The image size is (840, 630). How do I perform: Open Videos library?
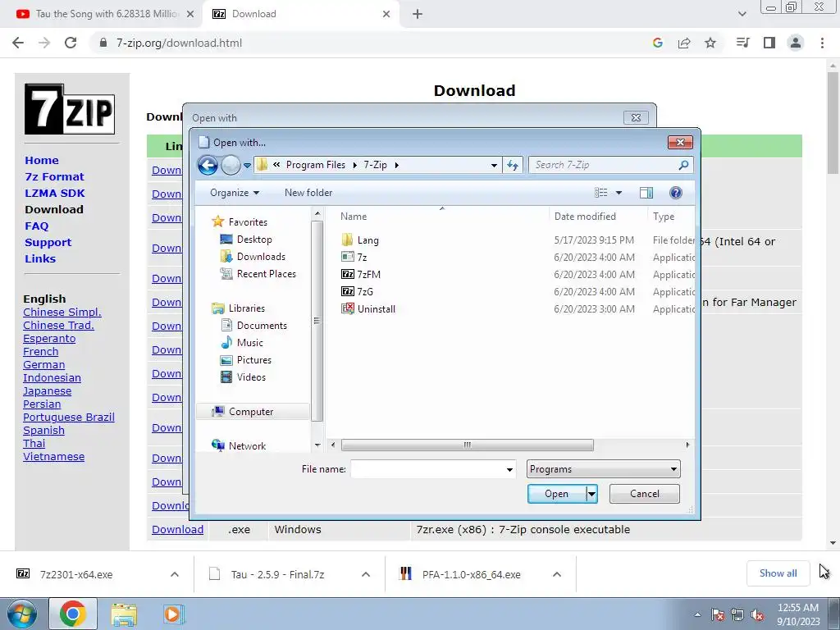pyautogui.click(x=251, y=377)
